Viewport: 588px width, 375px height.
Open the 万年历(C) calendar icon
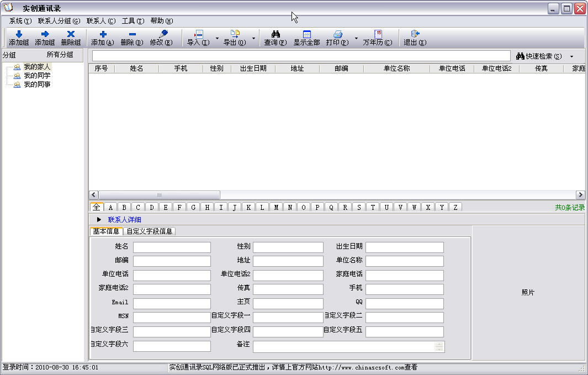tap(378, 35)
